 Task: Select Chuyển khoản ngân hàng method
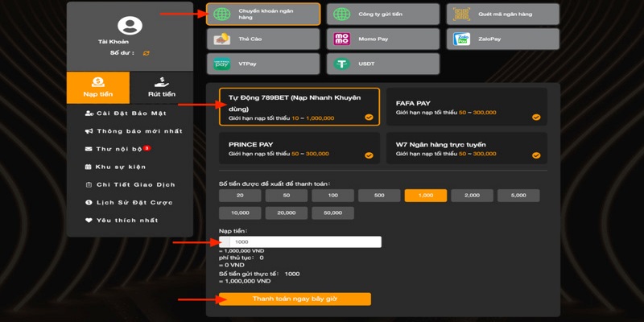point(263,14)
